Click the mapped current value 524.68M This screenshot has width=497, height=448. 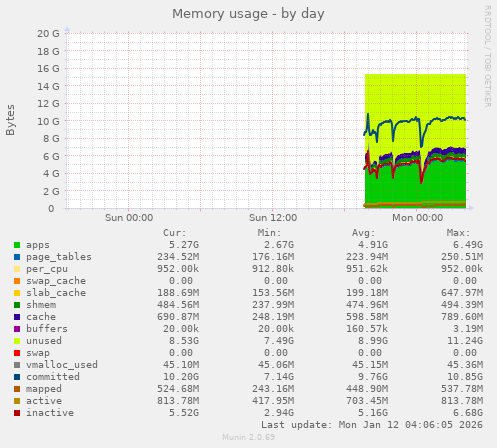178,389
